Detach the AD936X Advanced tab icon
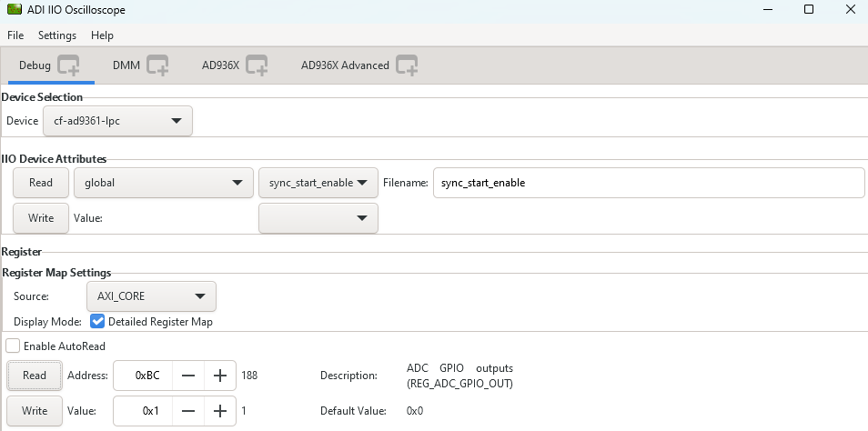This screenshot has width=868, height=431. (x=407, y=65)
